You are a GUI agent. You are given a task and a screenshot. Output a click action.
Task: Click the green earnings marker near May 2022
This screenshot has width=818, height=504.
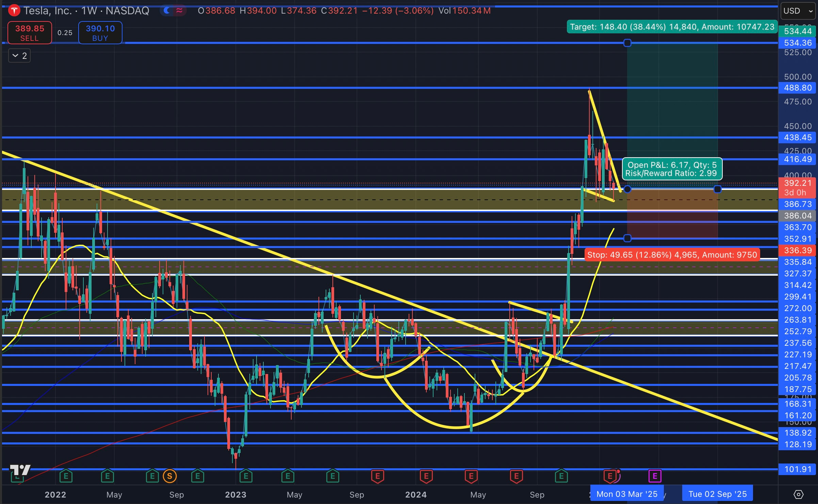[x=107, y=476]
